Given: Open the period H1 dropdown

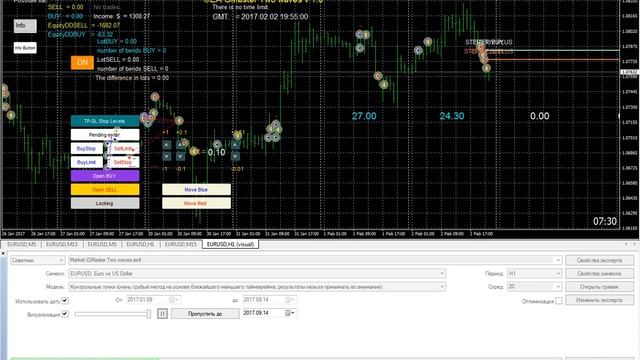Looking at the screenshot, I should point(534,273).
